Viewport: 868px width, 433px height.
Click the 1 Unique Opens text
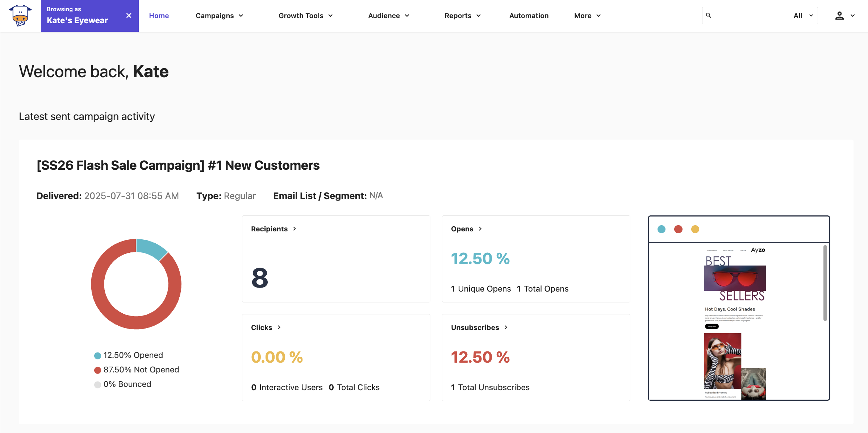pos(481,289)
